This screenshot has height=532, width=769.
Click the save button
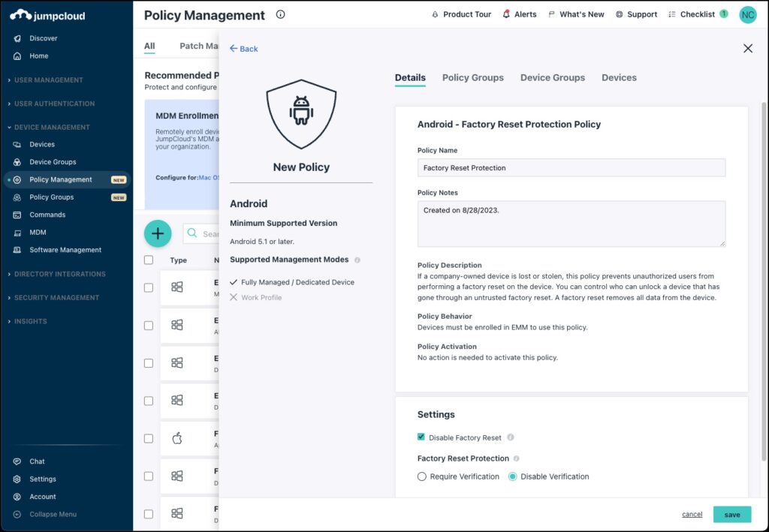731,514
